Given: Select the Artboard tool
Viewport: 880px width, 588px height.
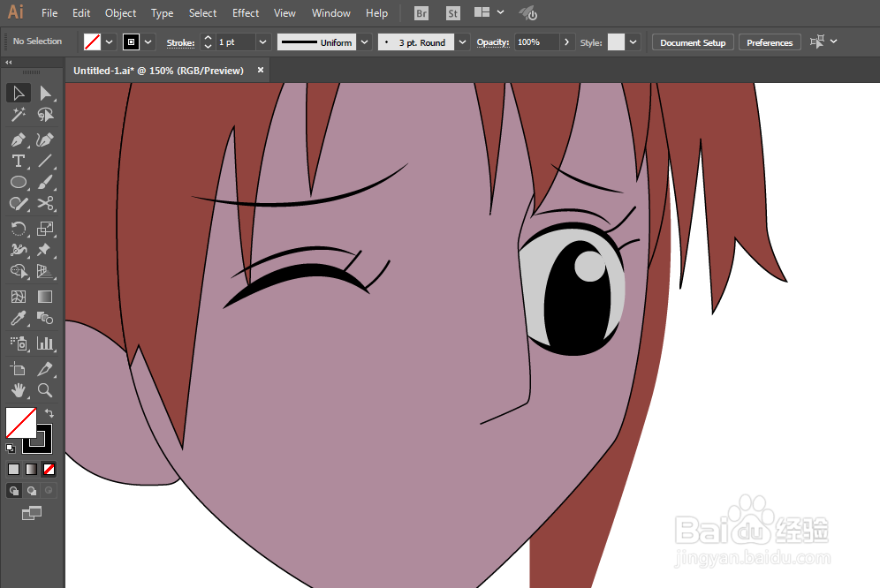Looking at the screenshot, I should pyautogui.click(x=18, y=369).
